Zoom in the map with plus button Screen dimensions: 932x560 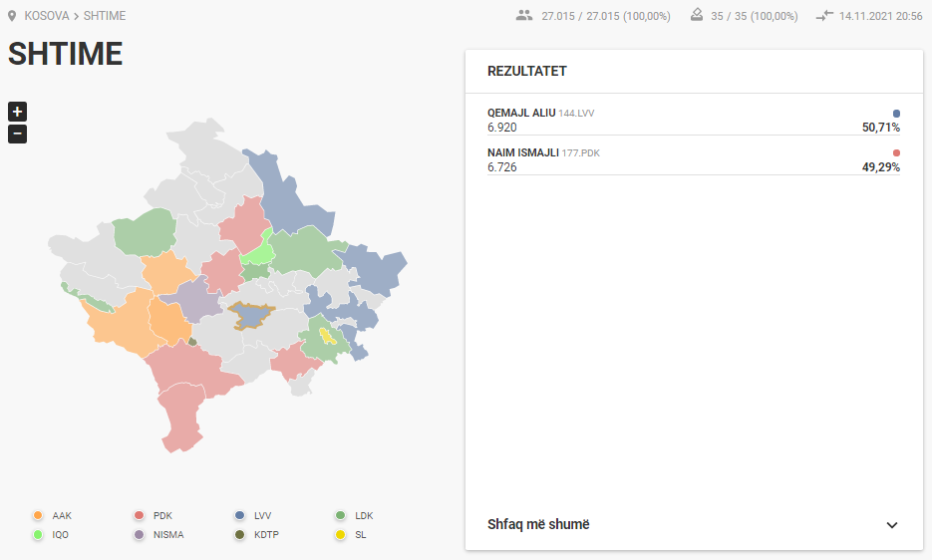pyautogui.click(x=17, y=112)
